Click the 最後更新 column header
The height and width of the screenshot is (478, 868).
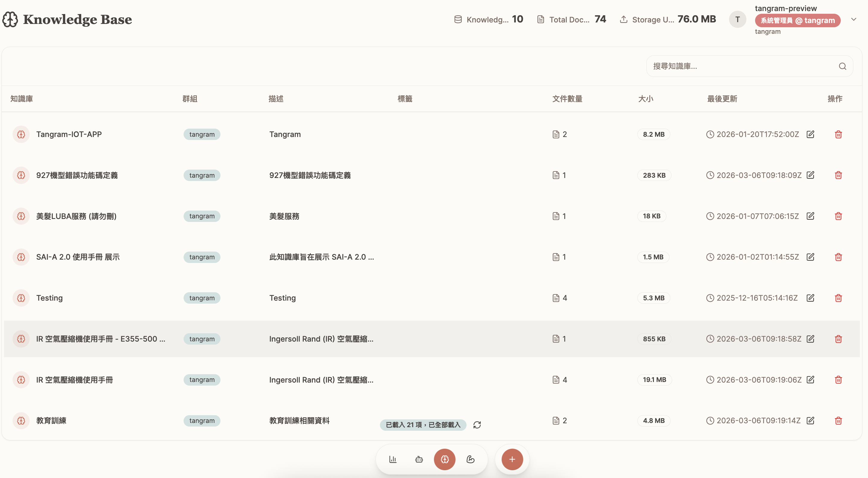[722, 99]
